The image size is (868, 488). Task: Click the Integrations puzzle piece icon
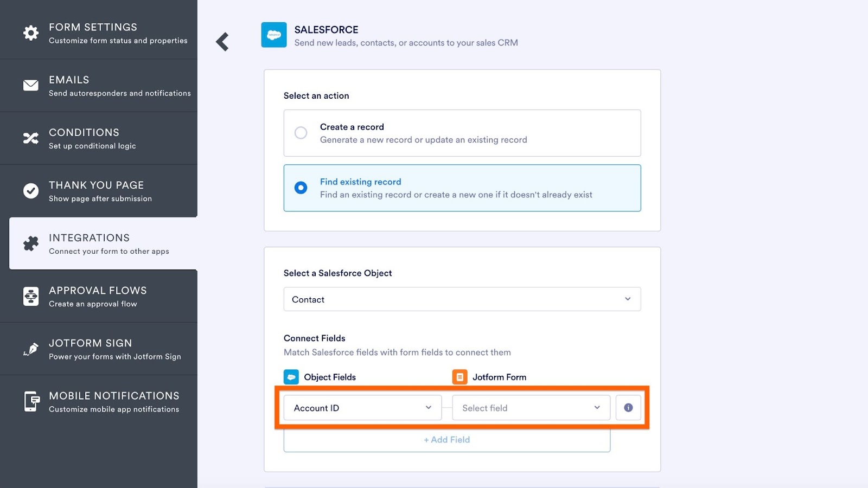(31, 243)
